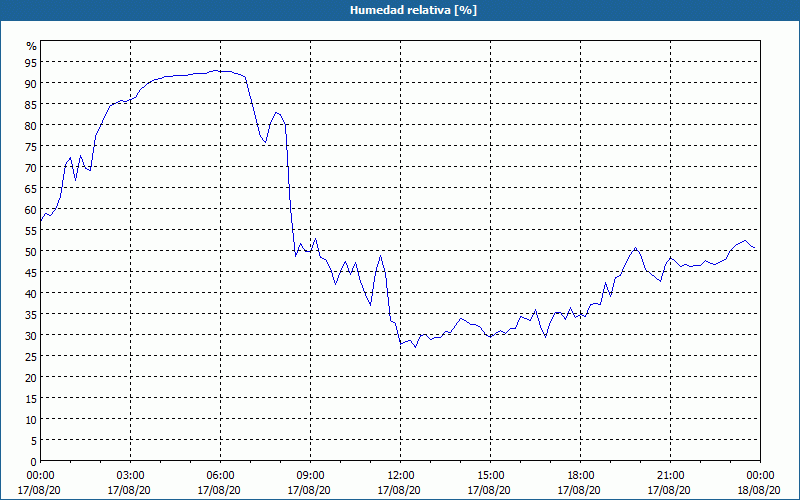Pick the 17/08/20 date under 09:00
800x500 pixels.
[x=309, y=490]
